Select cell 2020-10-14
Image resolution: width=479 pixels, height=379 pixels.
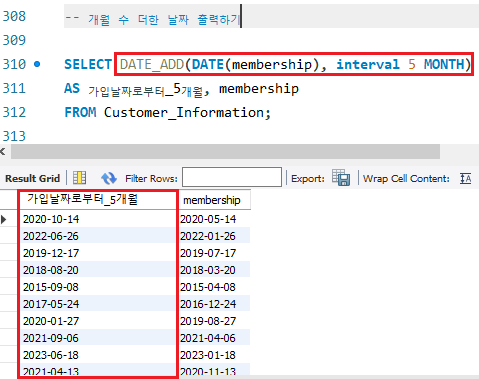[x=97, y=219]
